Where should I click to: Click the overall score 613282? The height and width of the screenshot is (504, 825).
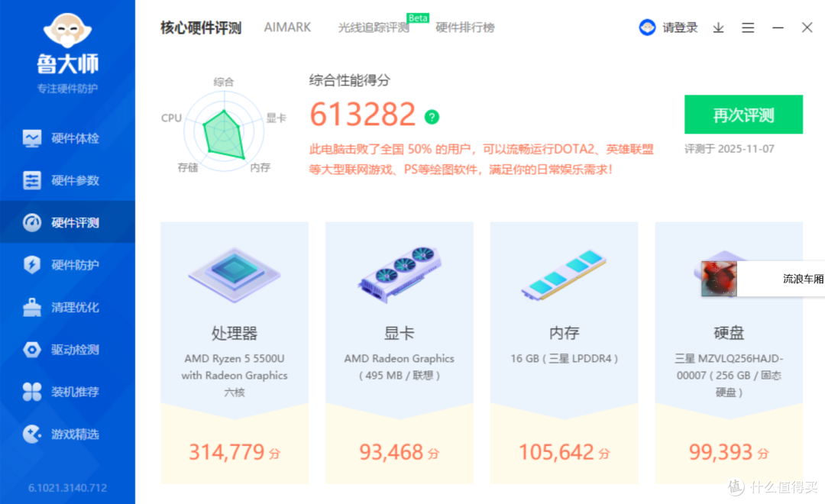363,114
